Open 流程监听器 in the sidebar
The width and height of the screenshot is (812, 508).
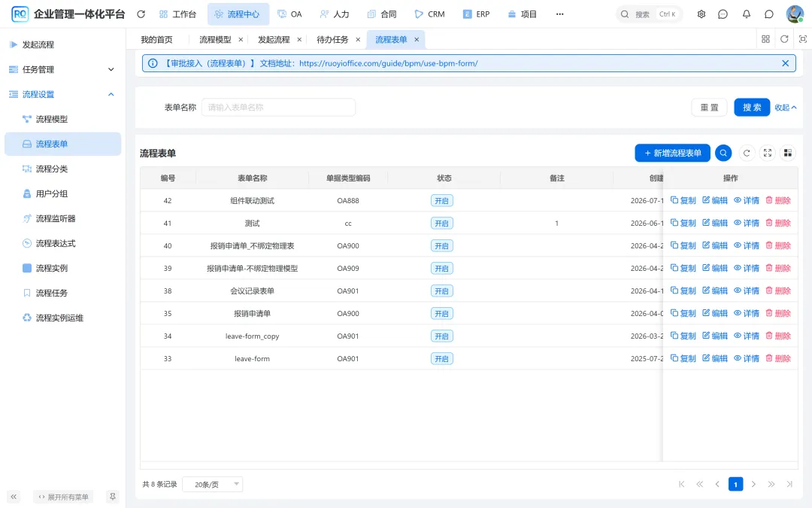62,219
